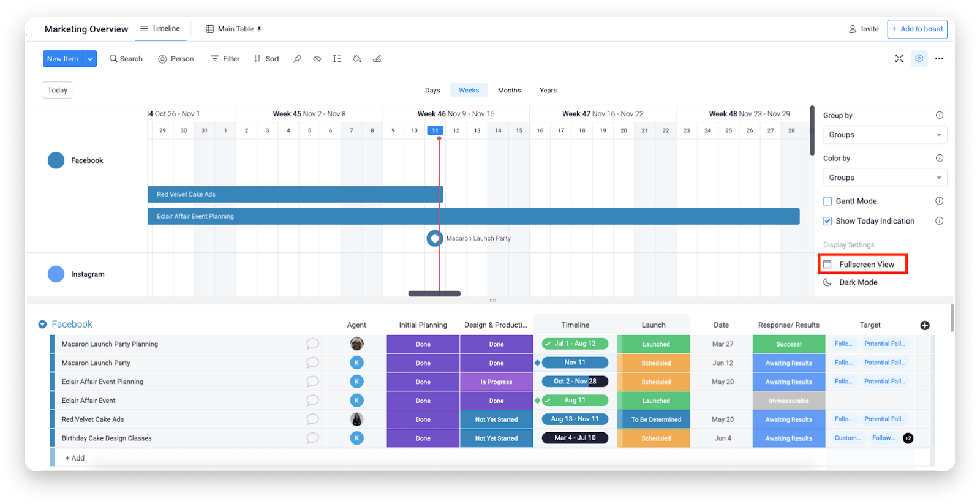Select Days zoom level
The width and height of the screenshot is (980, 504).
pos(432,90)
